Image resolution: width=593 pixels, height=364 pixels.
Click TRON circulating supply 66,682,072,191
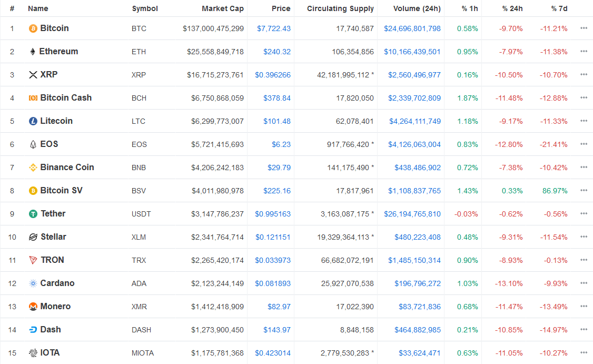(x=347, y=260)
